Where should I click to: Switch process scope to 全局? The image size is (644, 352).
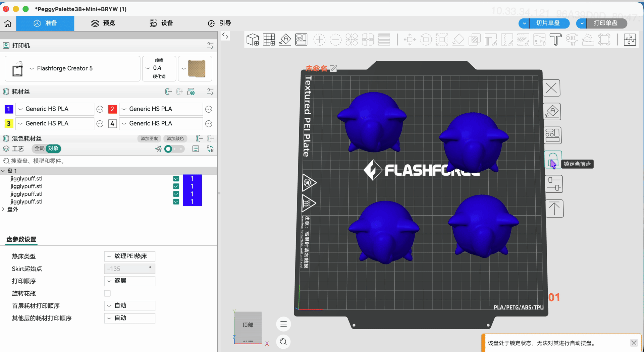(39, 149)
